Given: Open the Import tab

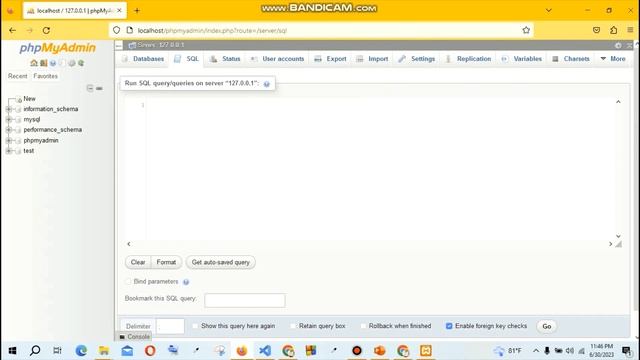Looking at the screenshot, I should pyautogui.click(x=373, y=59).
